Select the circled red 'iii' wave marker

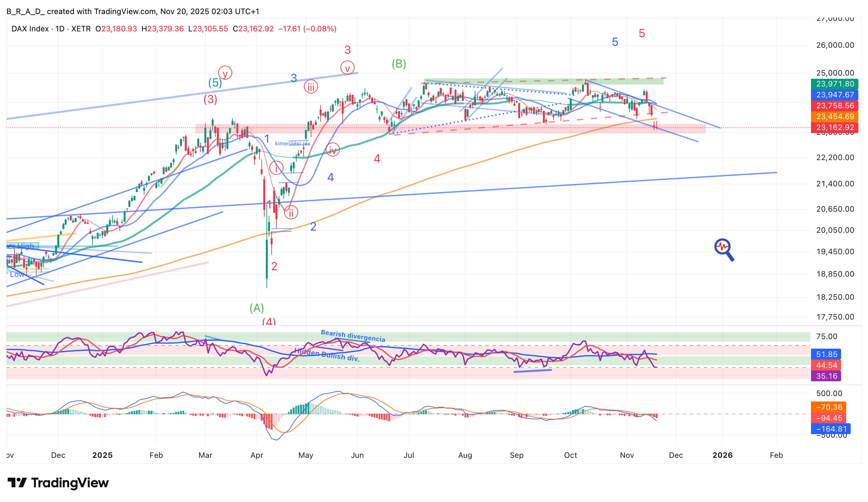coord(311,87)
